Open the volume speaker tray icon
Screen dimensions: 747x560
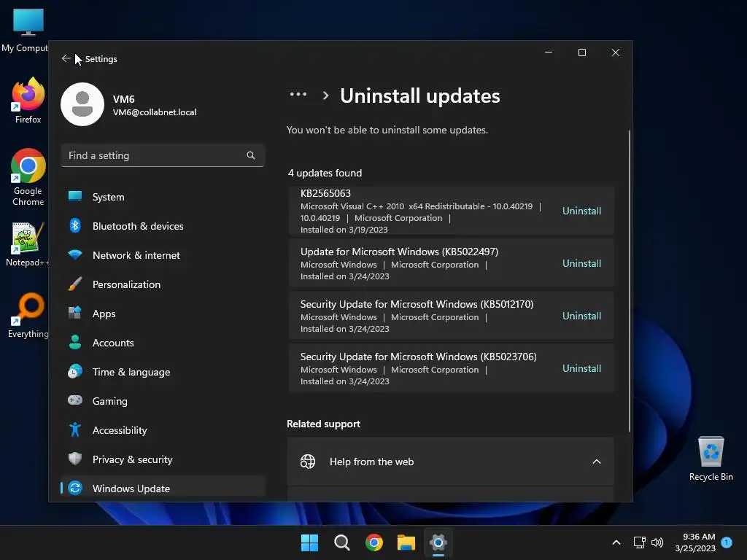pos(657,542)
